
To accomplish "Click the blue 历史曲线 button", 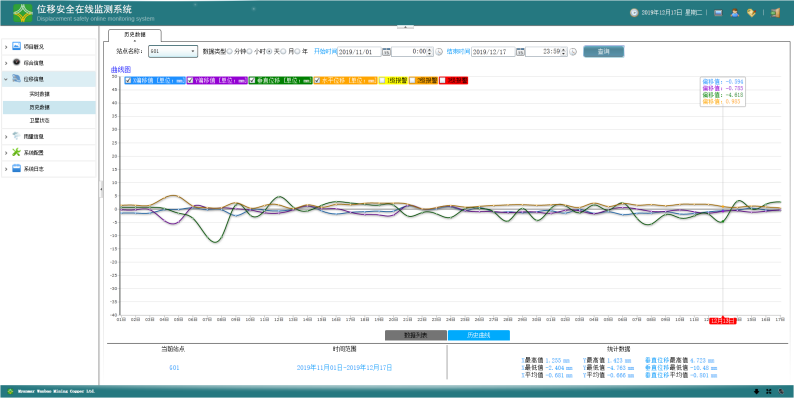I will click(479, 335).
